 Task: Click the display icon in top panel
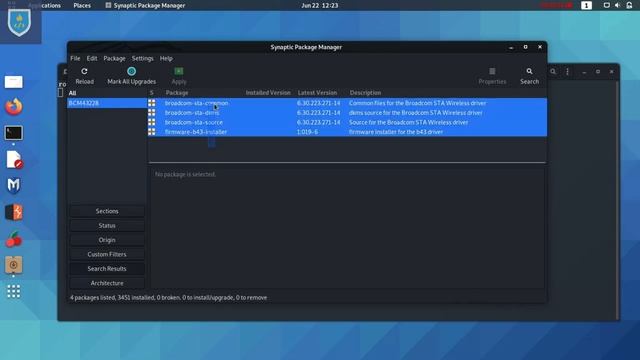607,5
